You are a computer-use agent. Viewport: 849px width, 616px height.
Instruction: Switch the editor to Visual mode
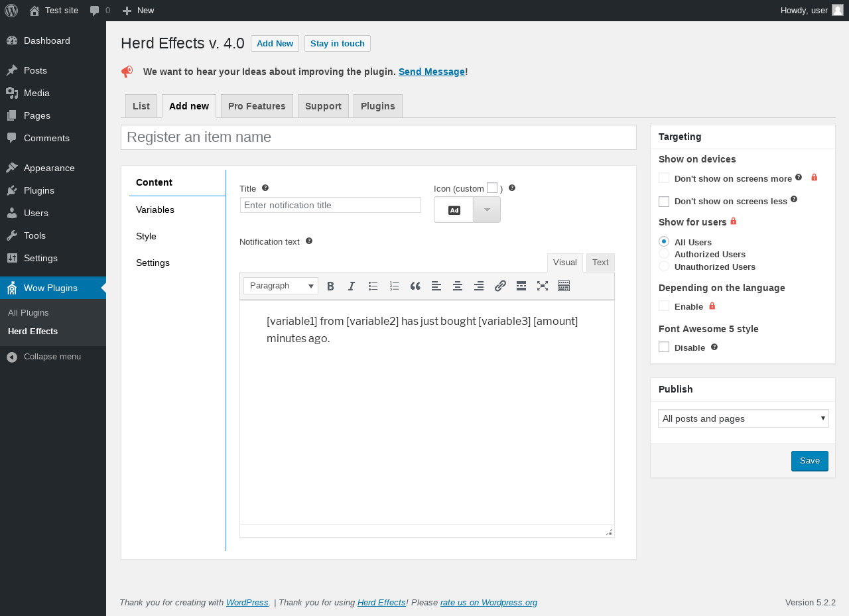pos(565,263)
